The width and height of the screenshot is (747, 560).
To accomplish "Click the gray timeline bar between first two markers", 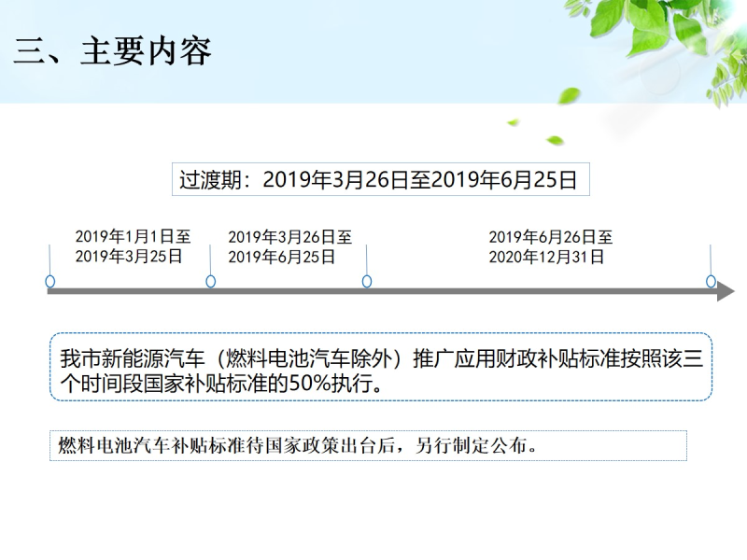I will 131,292.
